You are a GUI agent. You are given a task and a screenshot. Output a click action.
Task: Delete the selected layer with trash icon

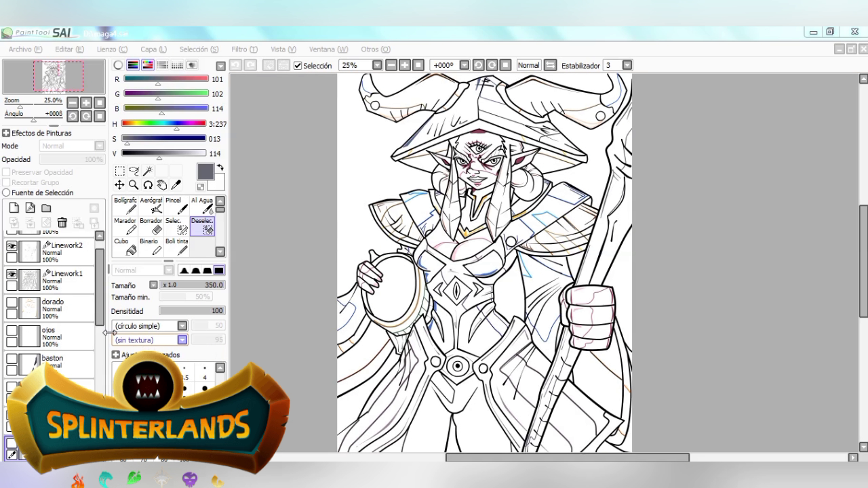click(62, 222)
